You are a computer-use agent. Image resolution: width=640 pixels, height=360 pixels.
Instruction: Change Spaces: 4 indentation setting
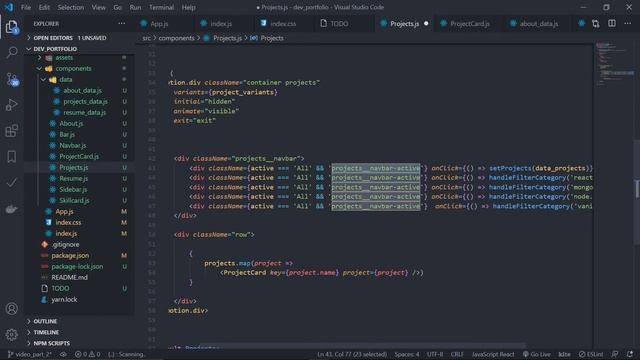[407, 354]
